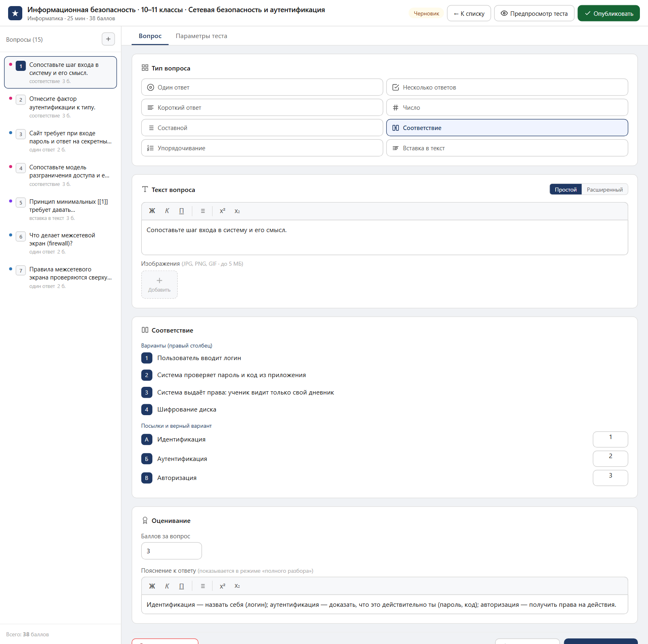Select the 'Несколько ответов' question type

click(x=507, y=87)
